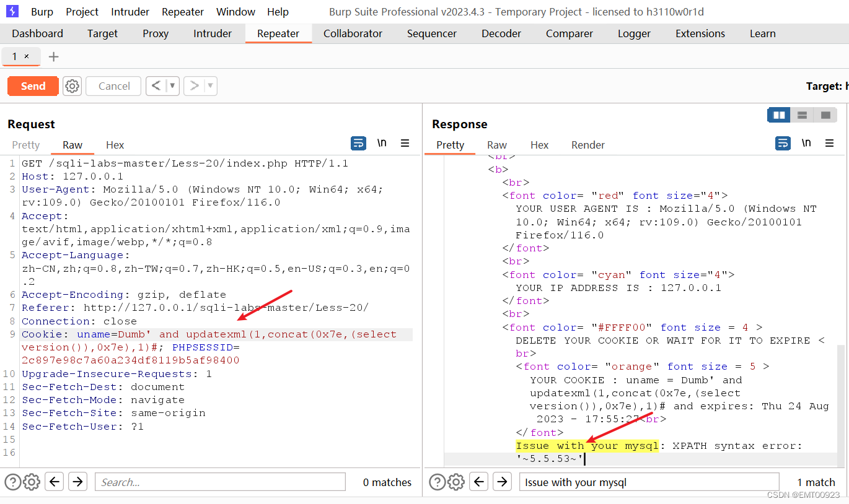
Task: Switch to the Target tab
Action: click(103, 33)
